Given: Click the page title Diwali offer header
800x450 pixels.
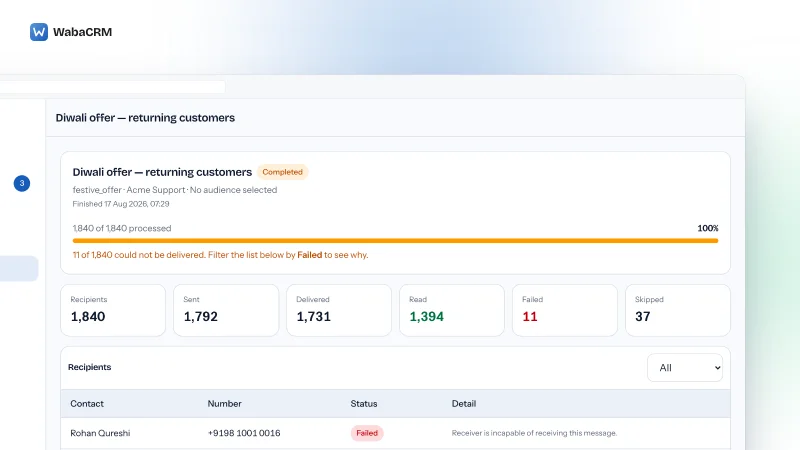Looking at the screenshot, I should click(145, 118).
